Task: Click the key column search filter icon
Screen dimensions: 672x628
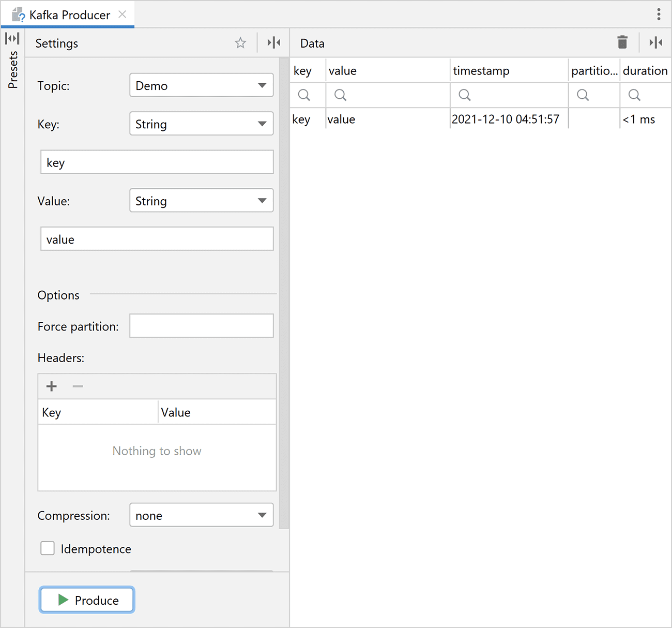Action: (x=304, y=95)
